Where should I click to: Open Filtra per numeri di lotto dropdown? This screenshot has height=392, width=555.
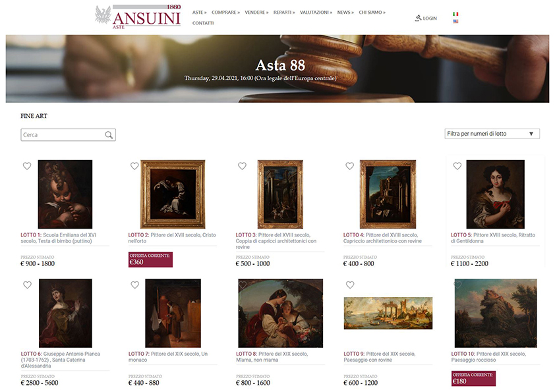(492, 134)
